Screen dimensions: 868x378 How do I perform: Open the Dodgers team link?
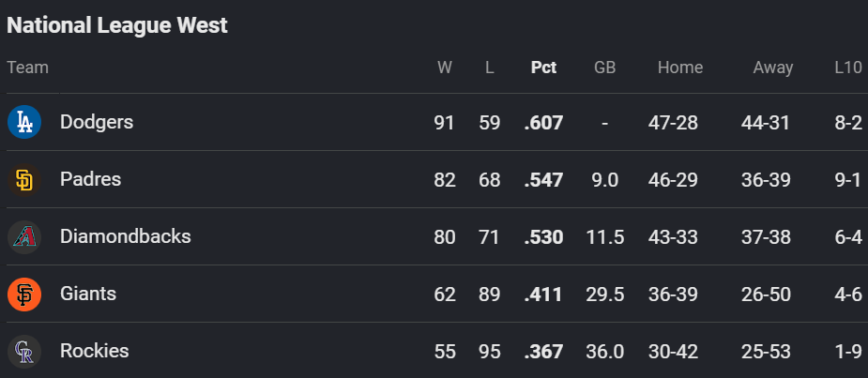97,122
